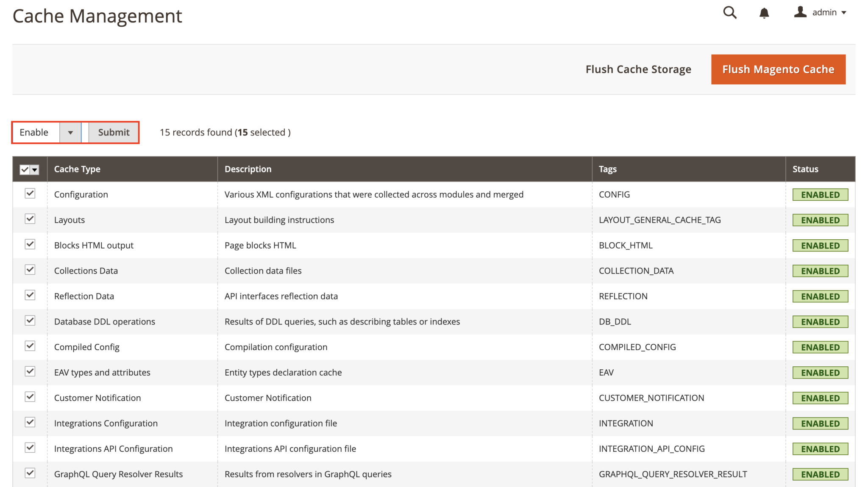Open the notifications bell icon
This screenshot has width=868, height=487.
(x=764, y=13)
